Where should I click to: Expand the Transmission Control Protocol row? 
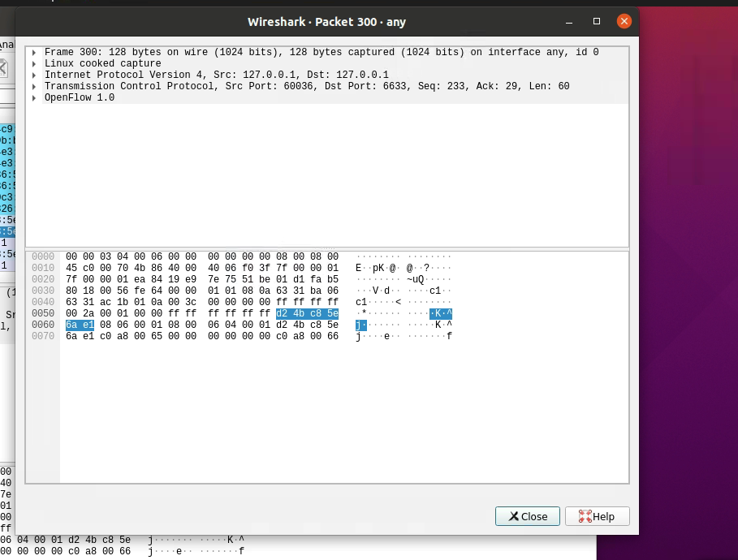coord(34,86)
